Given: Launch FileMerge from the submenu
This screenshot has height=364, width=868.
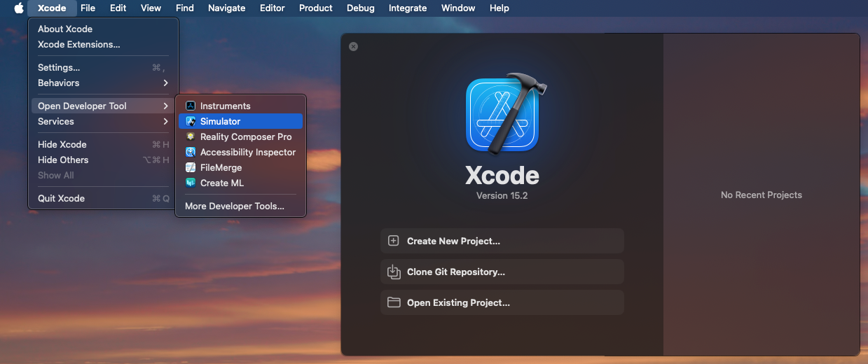Looking at the screenshot, I should coord(240,167).
